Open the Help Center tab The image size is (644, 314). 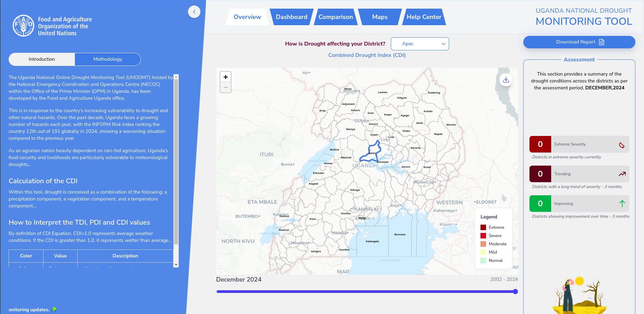tap(424, 17)
